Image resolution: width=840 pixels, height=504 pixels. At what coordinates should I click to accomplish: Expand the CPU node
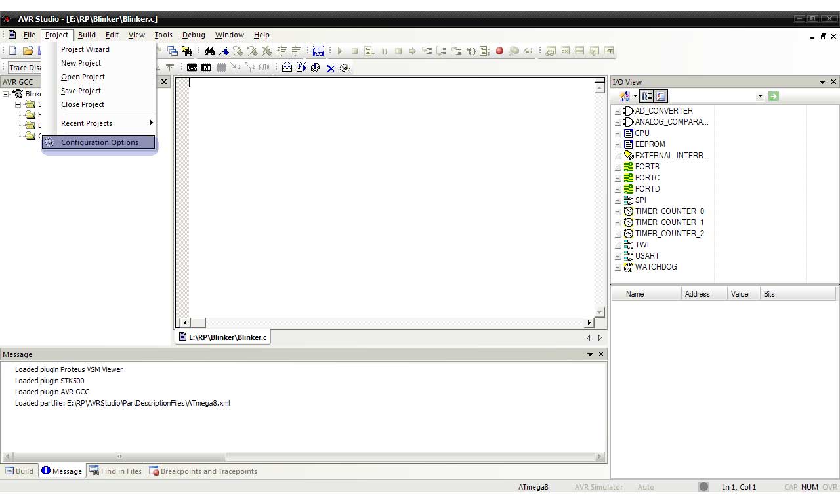click(618, 134)
